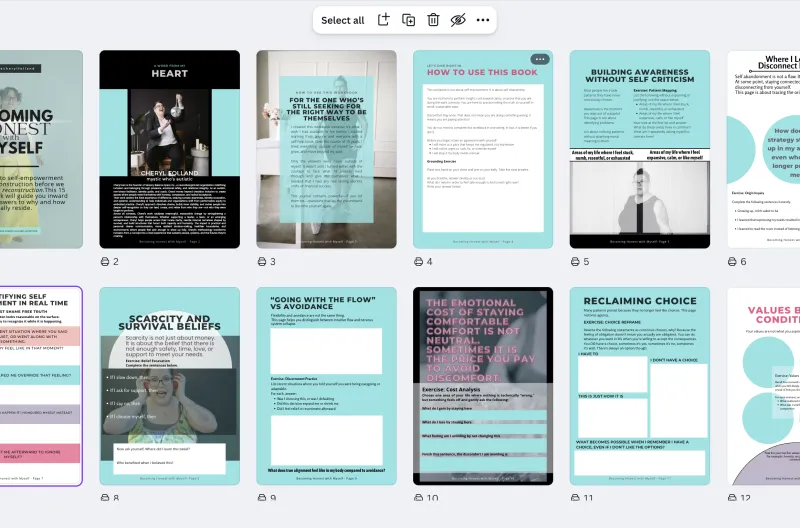This screenshot has height=528, width=800.
Task: Duplicate selected page via toolbar icon
Action: 408,20
